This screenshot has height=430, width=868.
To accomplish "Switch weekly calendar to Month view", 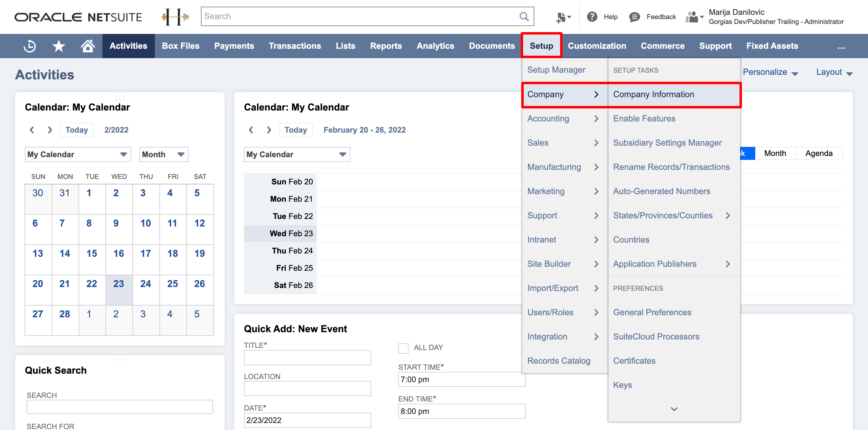I will click(x=775, y=154).
